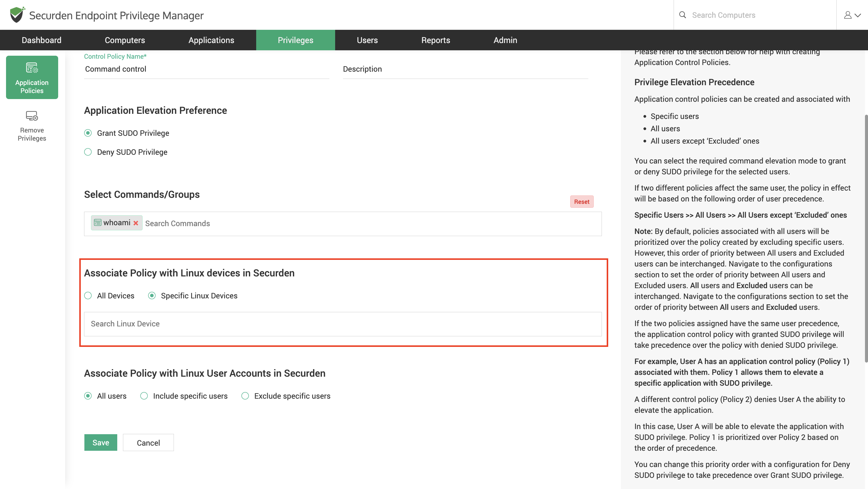Remove the whoami command tag
Image resolution: width=868 pixels, height=489 pixels.
(x=136, y=223)
